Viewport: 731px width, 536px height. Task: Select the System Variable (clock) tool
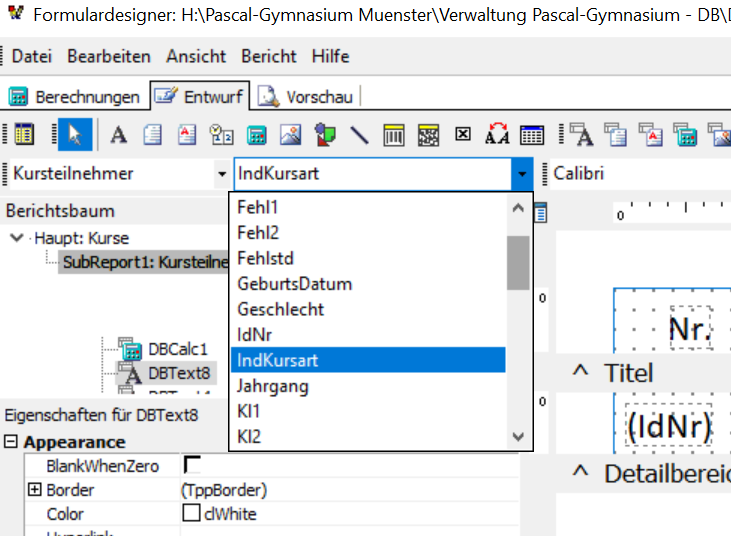tap(221, 135)
